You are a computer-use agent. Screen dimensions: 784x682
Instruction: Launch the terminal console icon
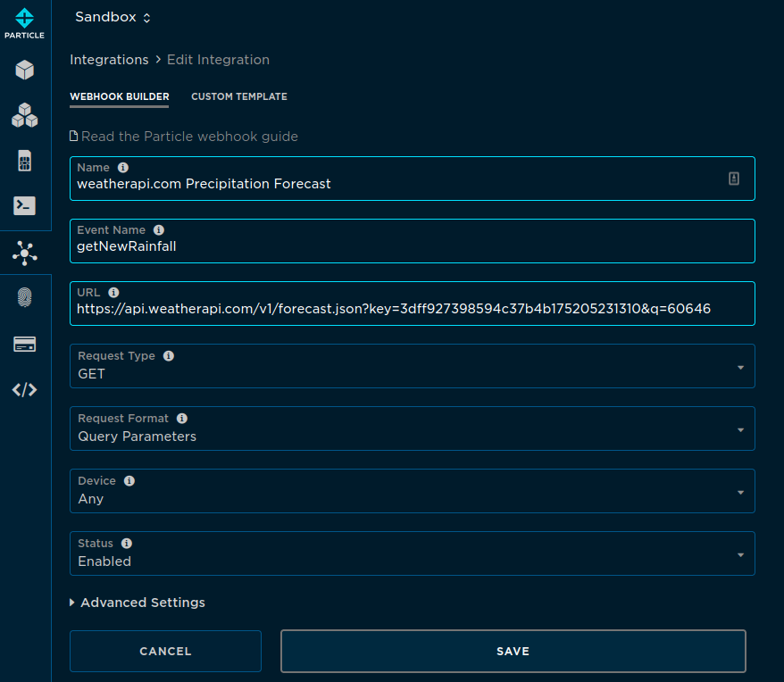(x=24, y=205)
